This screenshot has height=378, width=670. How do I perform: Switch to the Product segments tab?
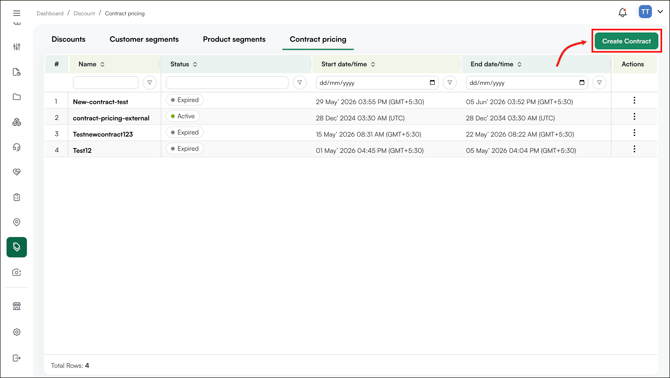click(x=234, y=39)
